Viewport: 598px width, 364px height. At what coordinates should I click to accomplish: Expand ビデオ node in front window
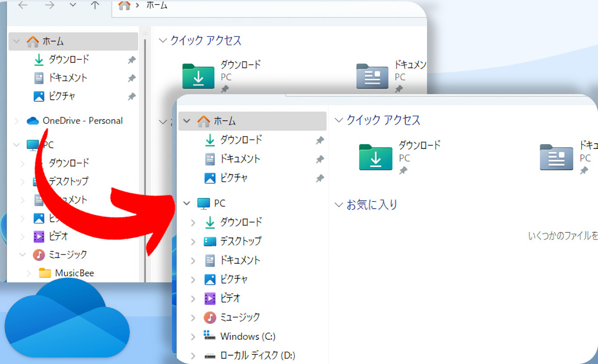coord(193,299)
